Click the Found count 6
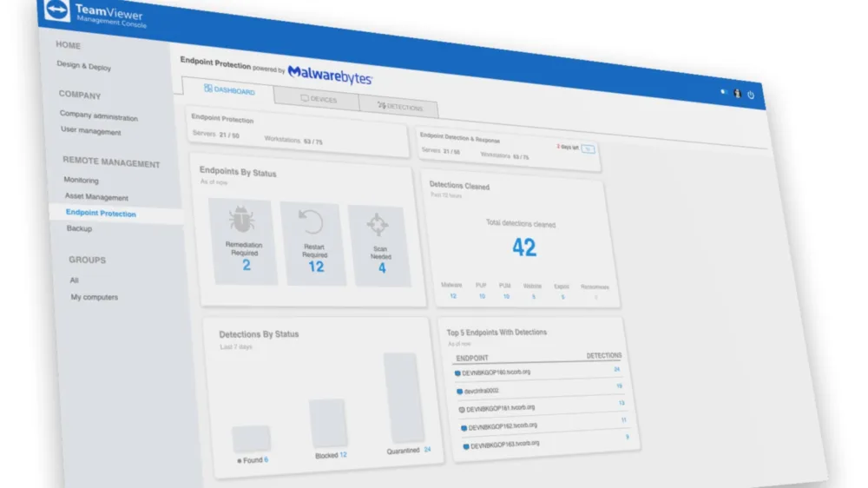This screenshot has width=868, height=488. [266, 459]
